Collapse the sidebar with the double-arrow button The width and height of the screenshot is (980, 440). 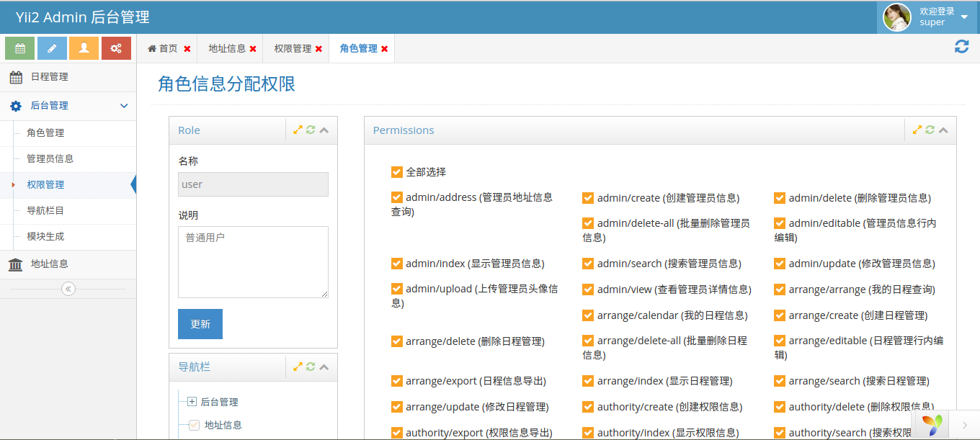(68, 289)
